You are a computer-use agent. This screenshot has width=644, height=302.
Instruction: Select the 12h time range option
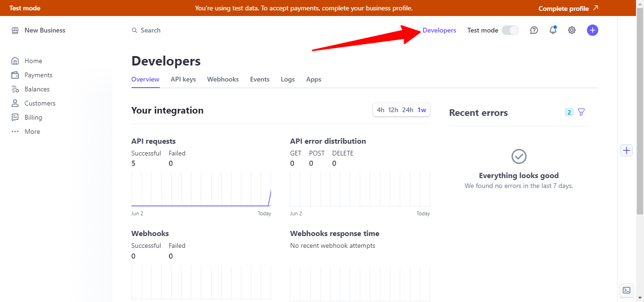tap(393, 110)
